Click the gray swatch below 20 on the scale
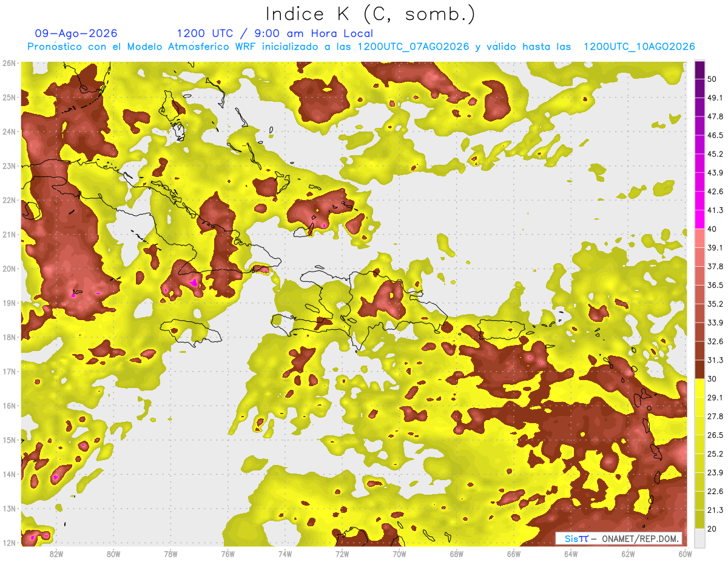728x562 pixels. tap(699, 537)
